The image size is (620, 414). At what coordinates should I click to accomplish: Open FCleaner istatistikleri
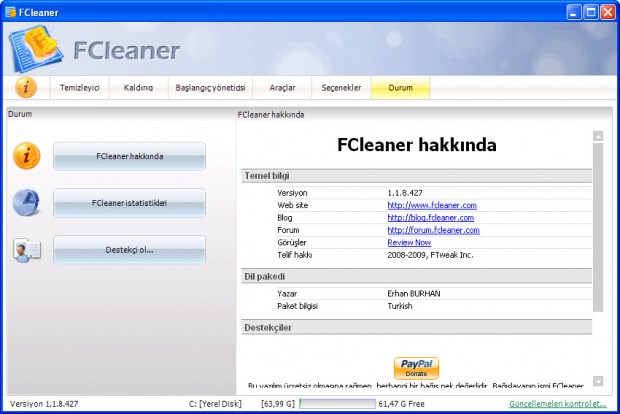pos(130,203)
